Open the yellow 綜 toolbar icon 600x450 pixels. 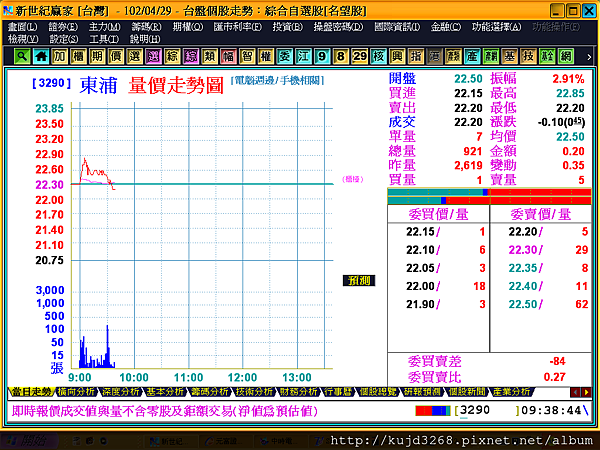click(x=172, y=57)
